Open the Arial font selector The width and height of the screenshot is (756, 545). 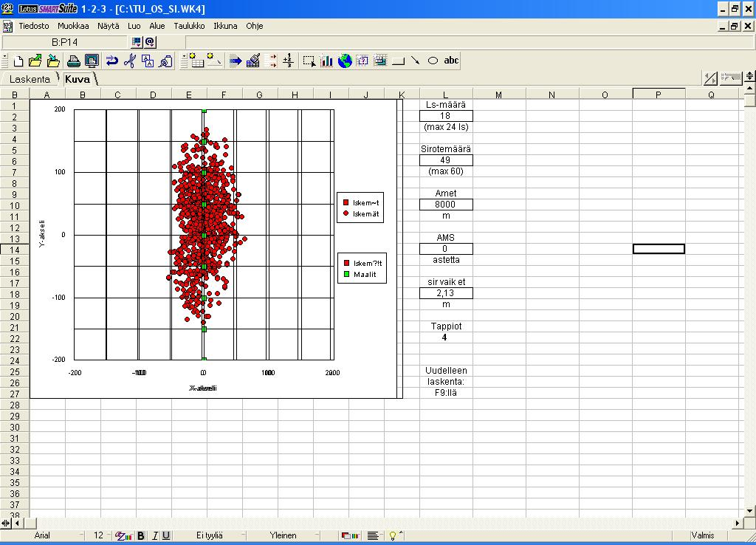42,536
